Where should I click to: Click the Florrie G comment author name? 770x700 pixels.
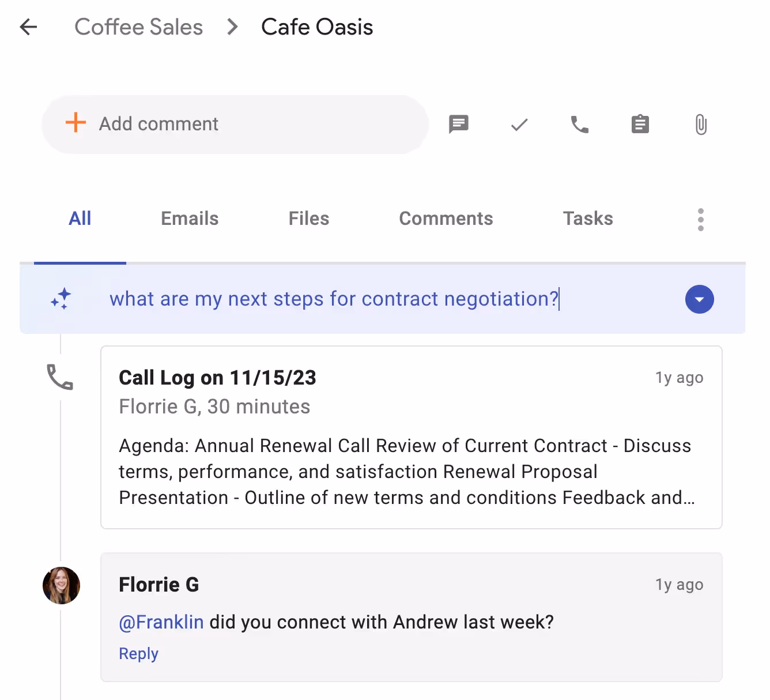(x=159, y=585)
